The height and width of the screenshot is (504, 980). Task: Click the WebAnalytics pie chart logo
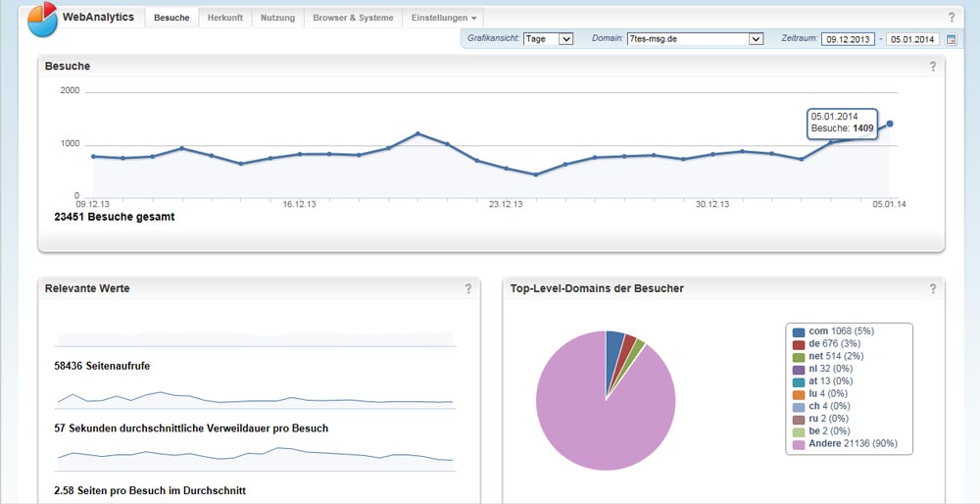click(42, 20)
